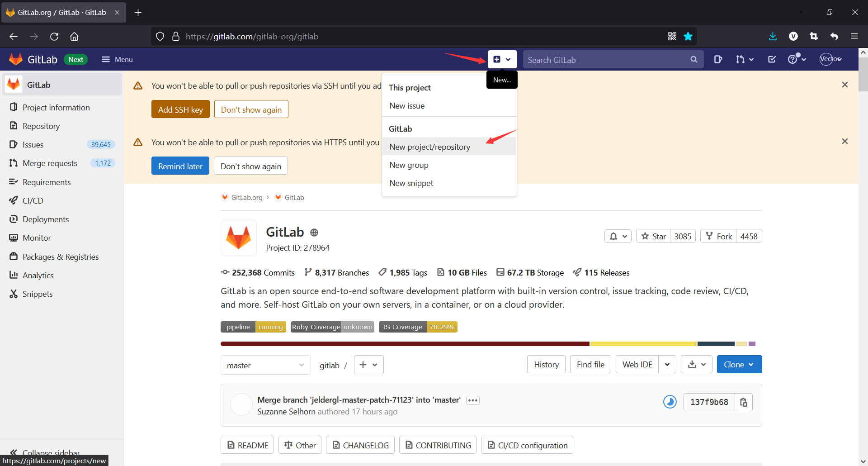Open the download source code dropdown

coord(697,364)
